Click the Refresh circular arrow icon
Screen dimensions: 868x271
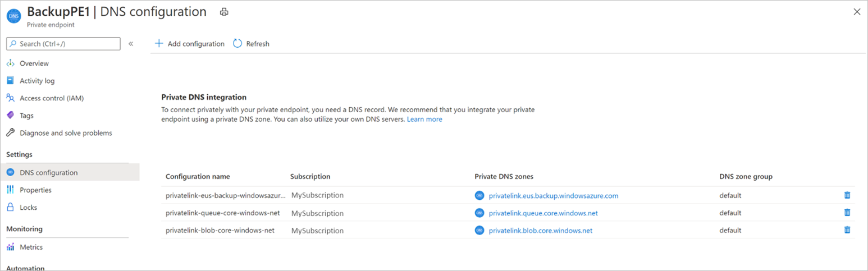pos(237,43)
